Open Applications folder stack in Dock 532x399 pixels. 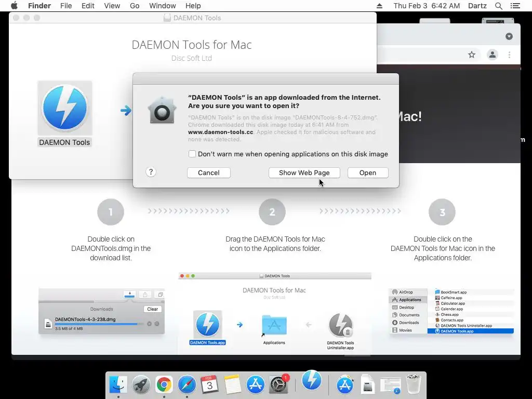tap(345, 385)
